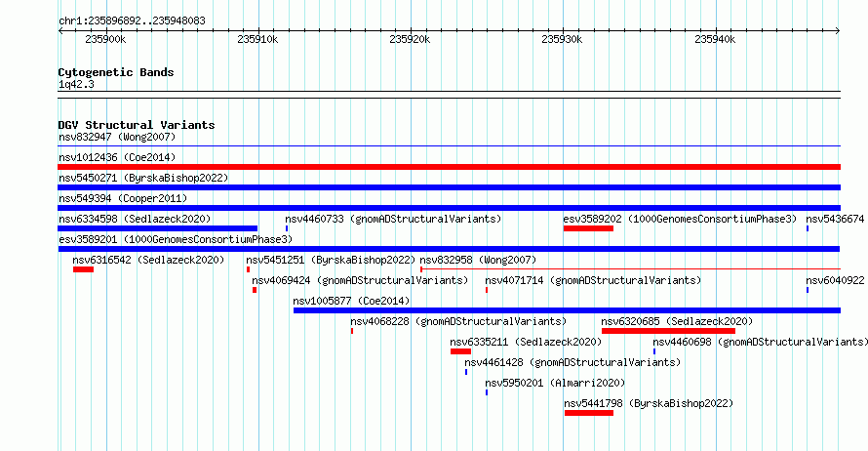Viewport: 868px width, 451px height.
Task: Open the nsv6334598 (Sedlazeck2020) label
Action: tap(135, 219)
